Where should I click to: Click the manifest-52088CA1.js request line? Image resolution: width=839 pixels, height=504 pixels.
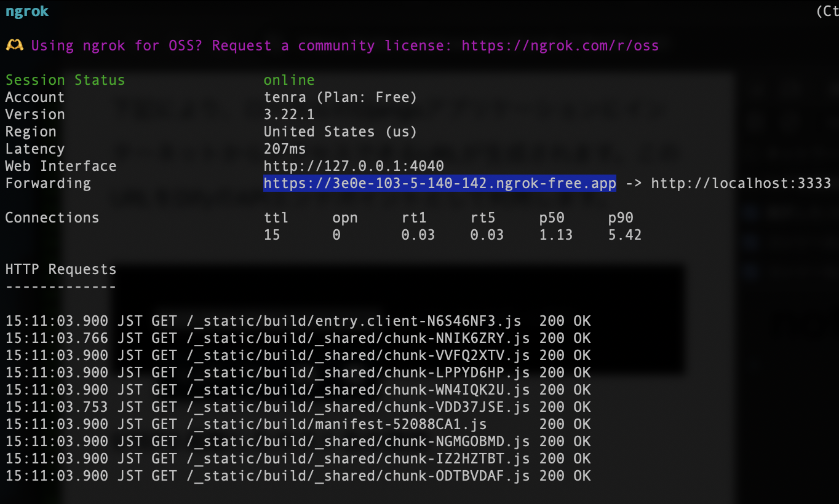coord(298,424)
